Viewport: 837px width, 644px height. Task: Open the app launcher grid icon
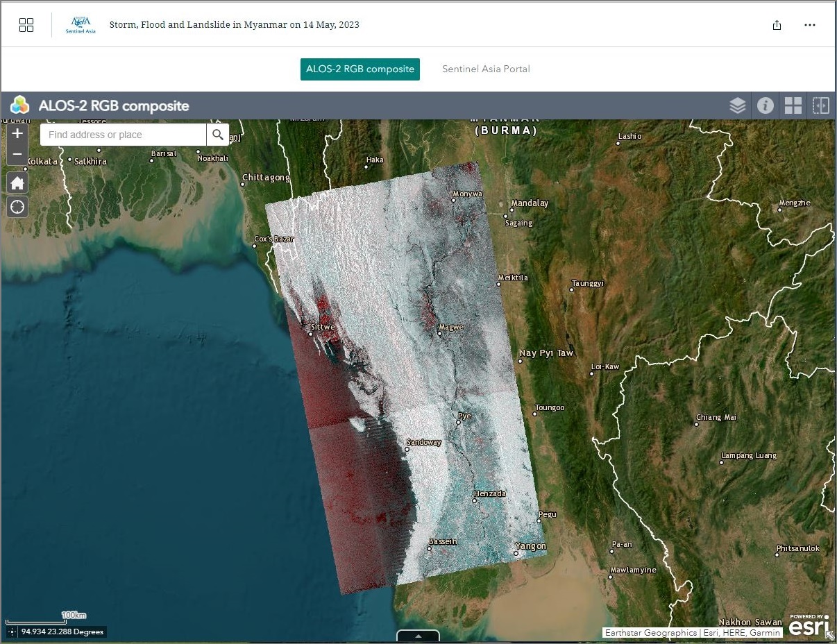click(26, 24)
